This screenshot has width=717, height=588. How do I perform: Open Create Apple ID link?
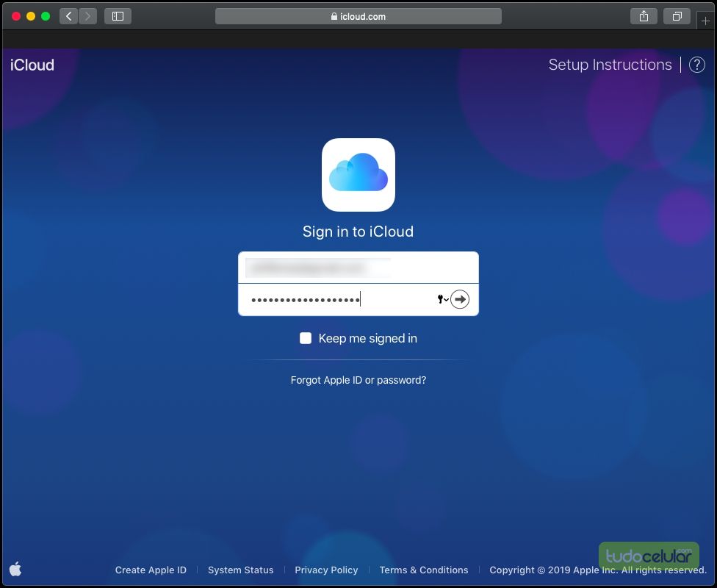click(151, 570)
